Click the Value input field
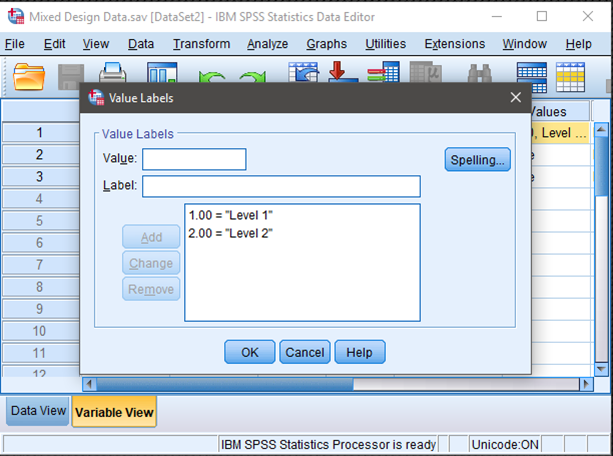 coord(194,159)
